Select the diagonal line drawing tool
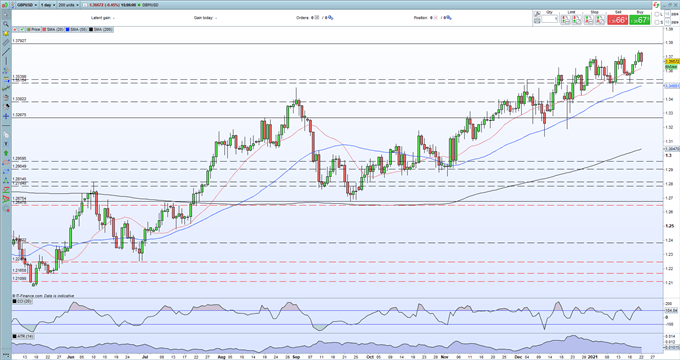This screenshot has width=680, height=360. point(6,52)
